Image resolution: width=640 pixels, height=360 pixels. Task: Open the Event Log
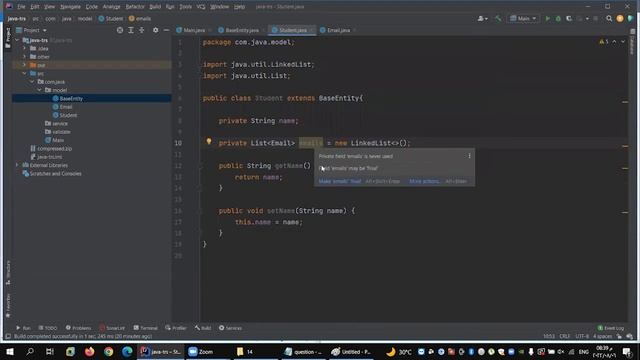click(611, 328)
